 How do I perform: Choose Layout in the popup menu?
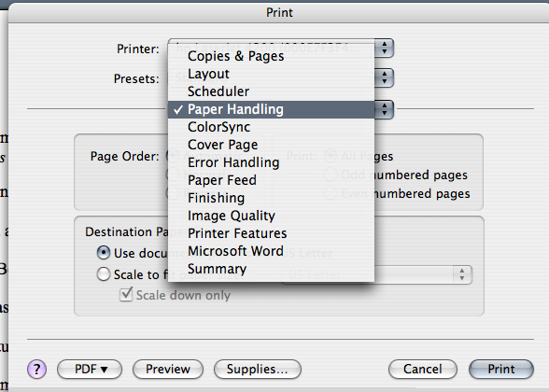271,74
